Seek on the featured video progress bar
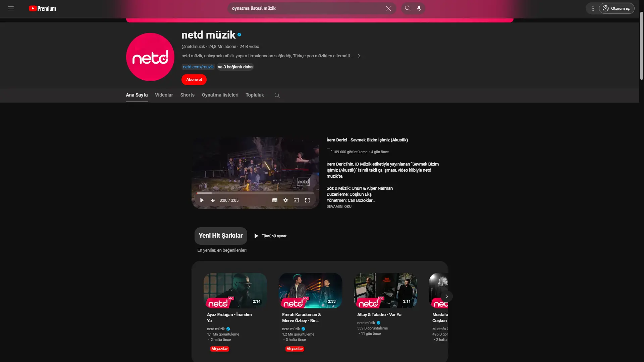 pos(255,193)
